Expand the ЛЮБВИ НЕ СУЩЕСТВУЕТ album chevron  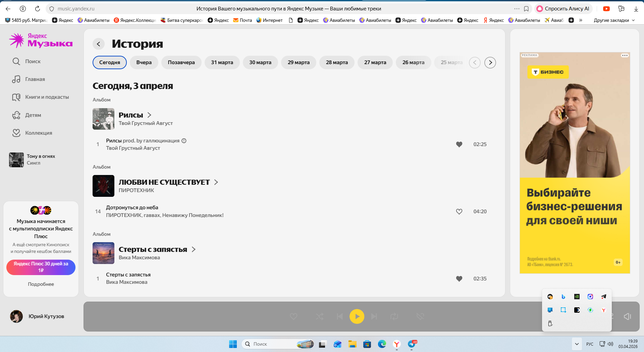point(216,182)
